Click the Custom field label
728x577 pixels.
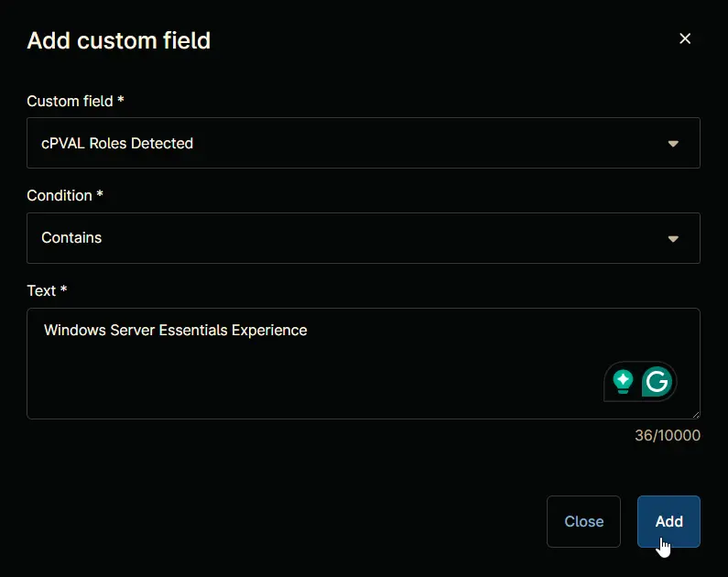pos(75,101)
